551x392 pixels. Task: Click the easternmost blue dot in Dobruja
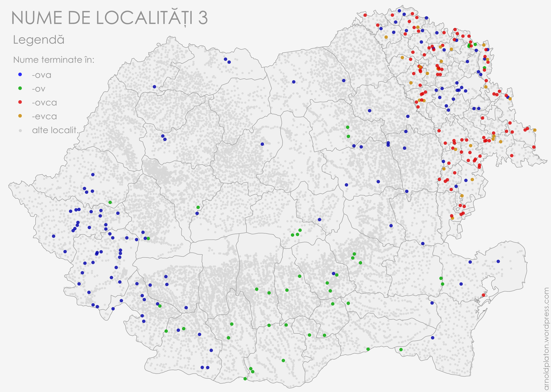click(498, 261)
